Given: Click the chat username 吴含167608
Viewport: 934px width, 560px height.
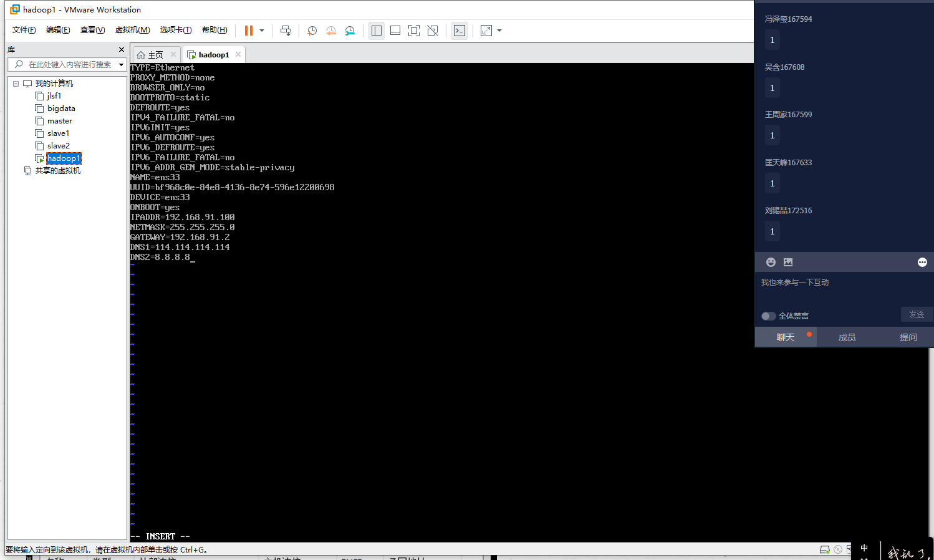Looking at the screenshot, I should coord(784,67).
